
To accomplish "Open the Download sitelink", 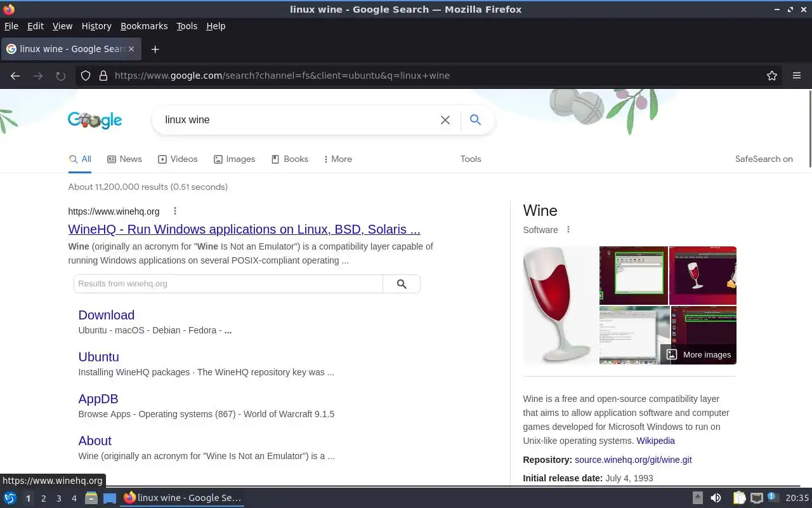I will pyautogui.click(x=107, y=315).
